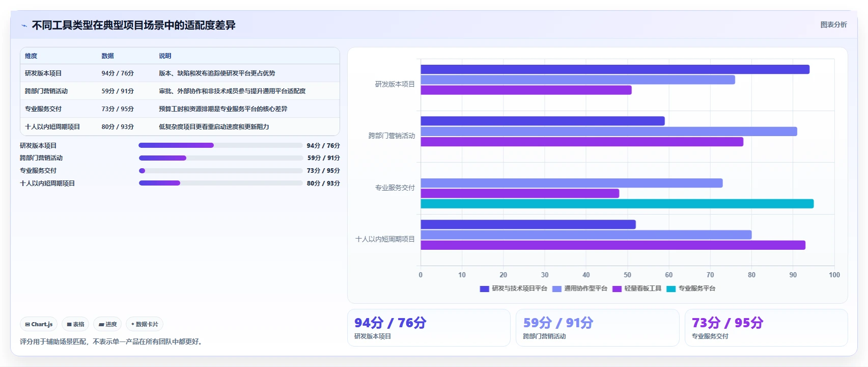This screenshot has width=868, height=367.
Task: Click the dark blue 跨部门营销活动 chart bar
Action: click(543, 121)
